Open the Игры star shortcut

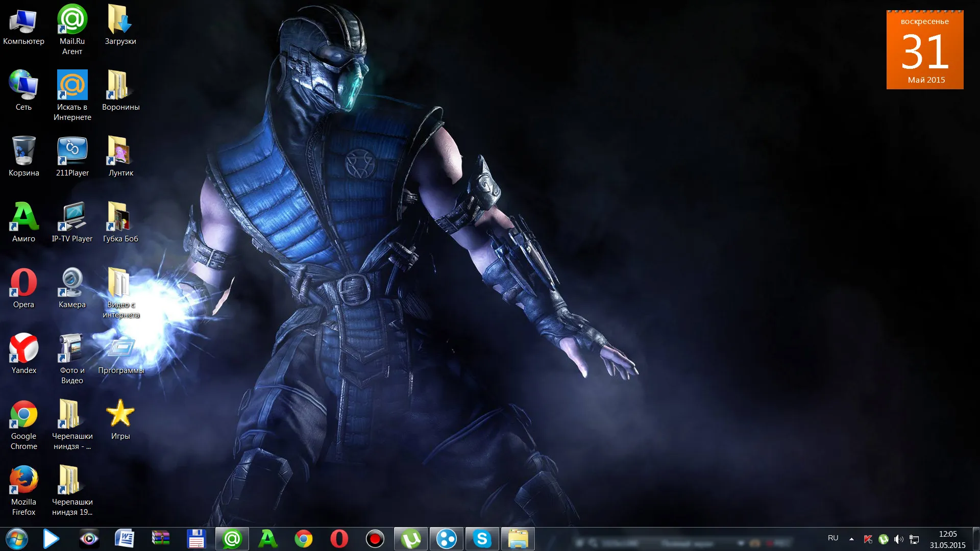point(120,420)
